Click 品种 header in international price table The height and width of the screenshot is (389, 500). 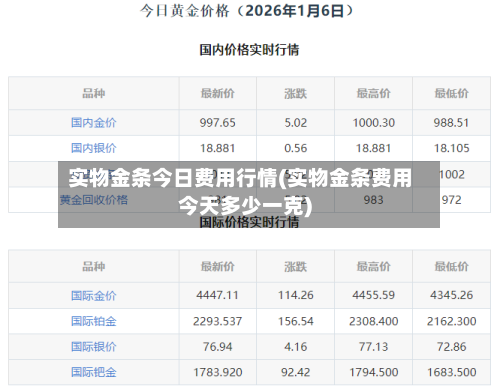tap(94, 266)
